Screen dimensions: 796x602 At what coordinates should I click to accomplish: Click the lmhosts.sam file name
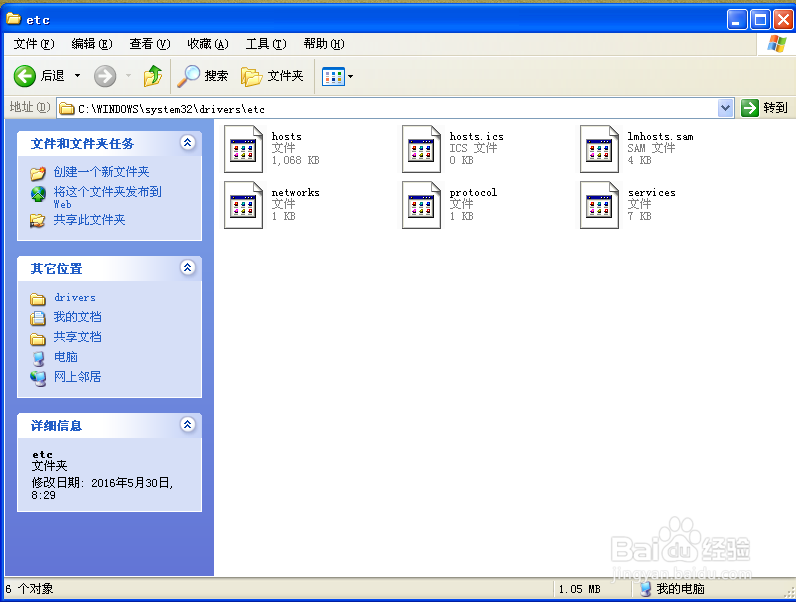[660, 137]
